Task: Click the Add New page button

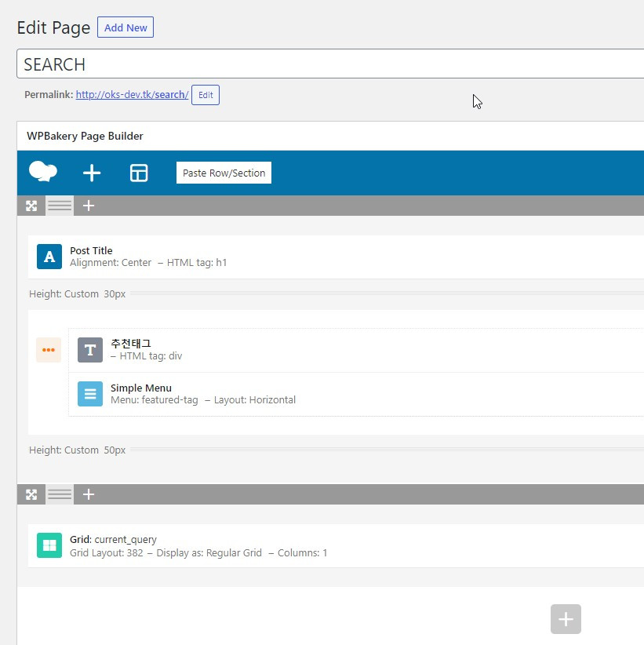Action: click(x=126, y=27)
